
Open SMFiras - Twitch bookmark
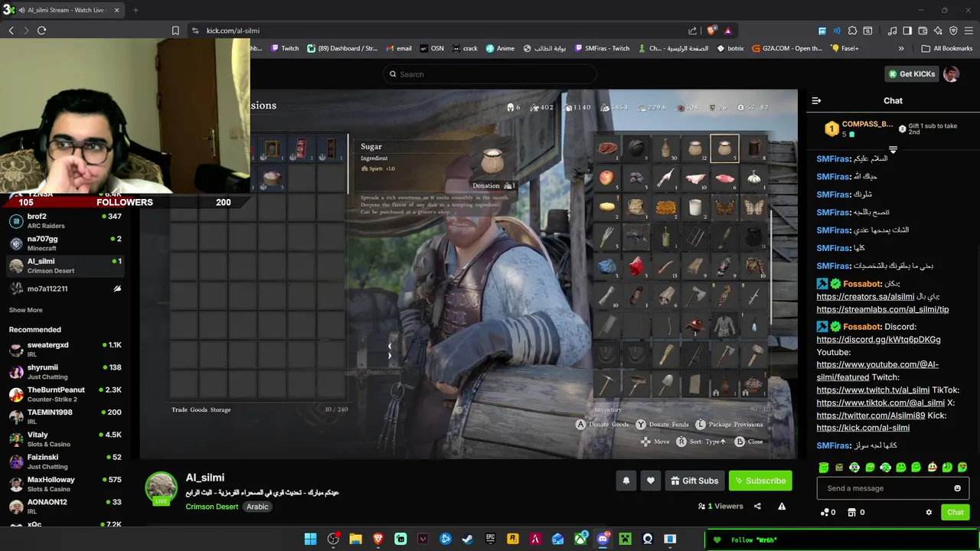[600, 48]
